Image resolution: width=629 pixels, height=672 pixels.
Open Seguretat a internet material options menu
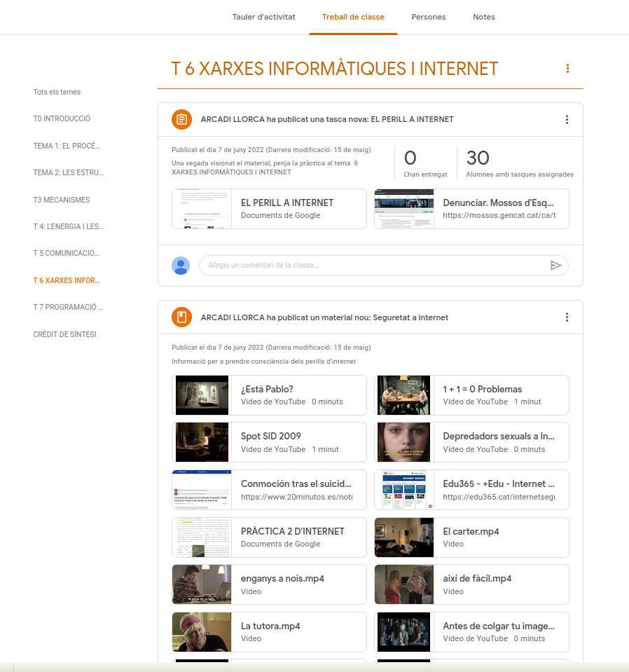coord(567,317)
